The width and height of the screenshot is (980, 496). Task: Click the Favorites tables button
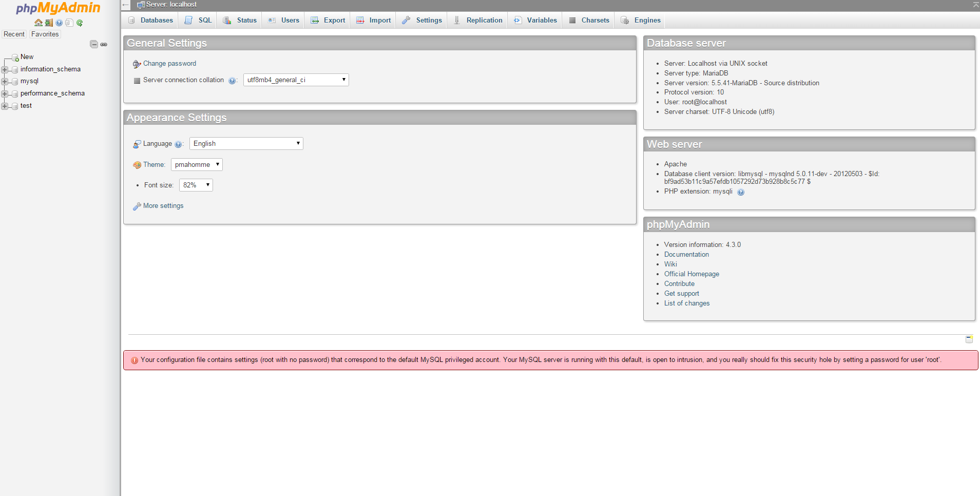point(45,34)
